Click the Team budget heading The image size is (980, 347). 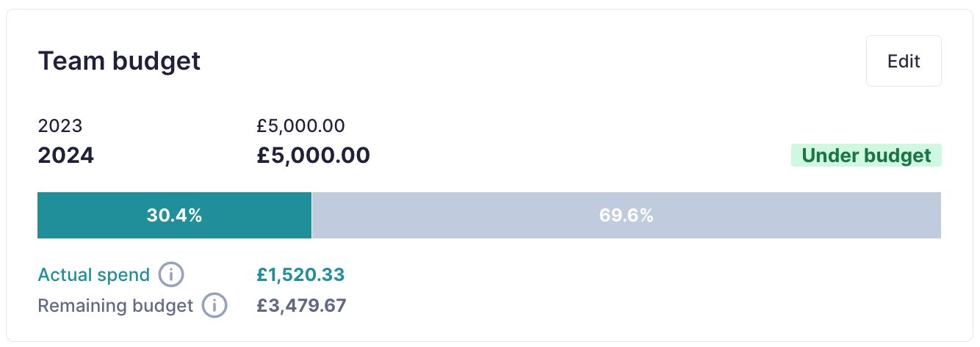(x=119, y=61)
